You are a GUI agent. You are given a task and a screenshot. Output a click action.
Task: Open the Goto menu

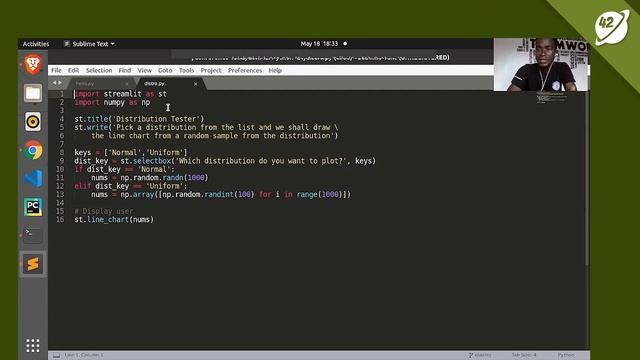coord(165,70)
